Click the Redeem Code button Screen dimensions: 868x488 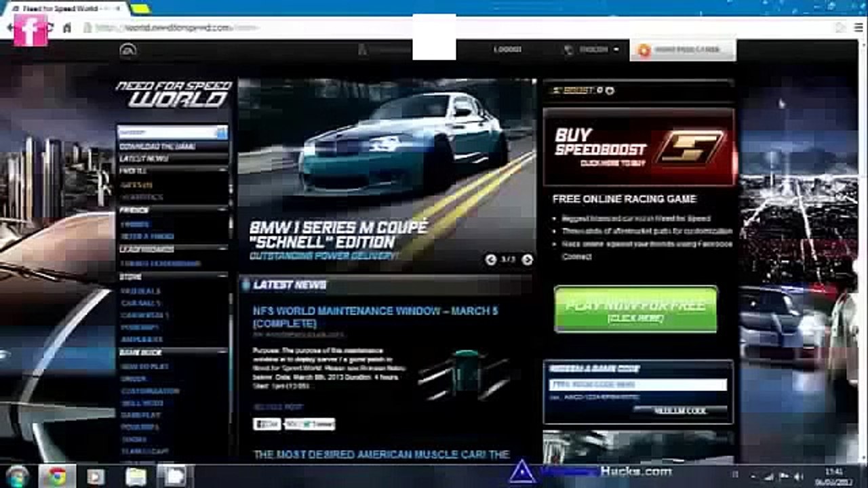[x=680, y=411]
